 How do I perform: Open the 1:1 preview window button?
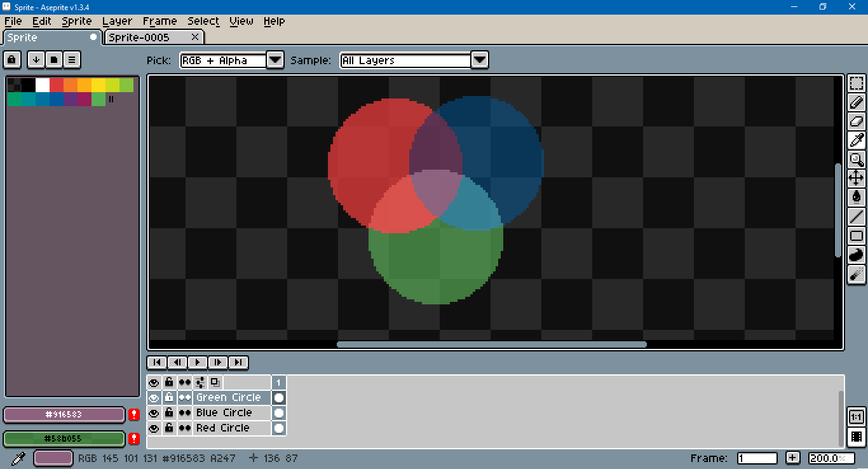(857, 417)
